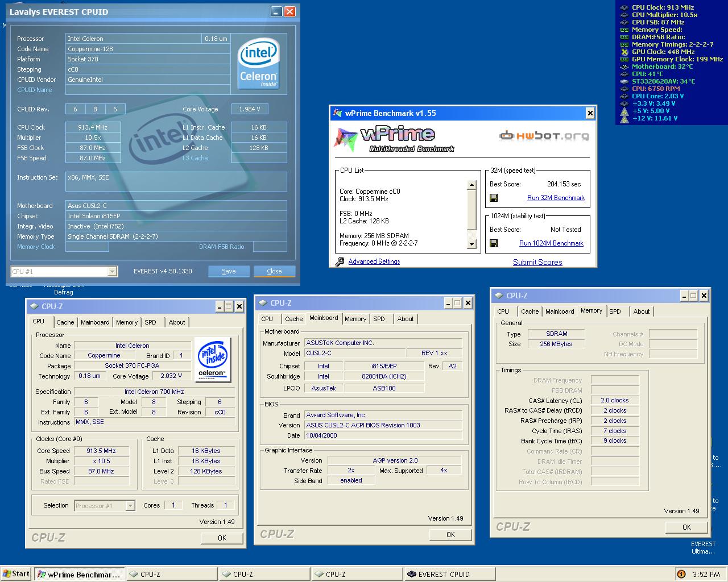Open the Advanced Settings link
Screen dimensions: 728x582
[374, 261]
